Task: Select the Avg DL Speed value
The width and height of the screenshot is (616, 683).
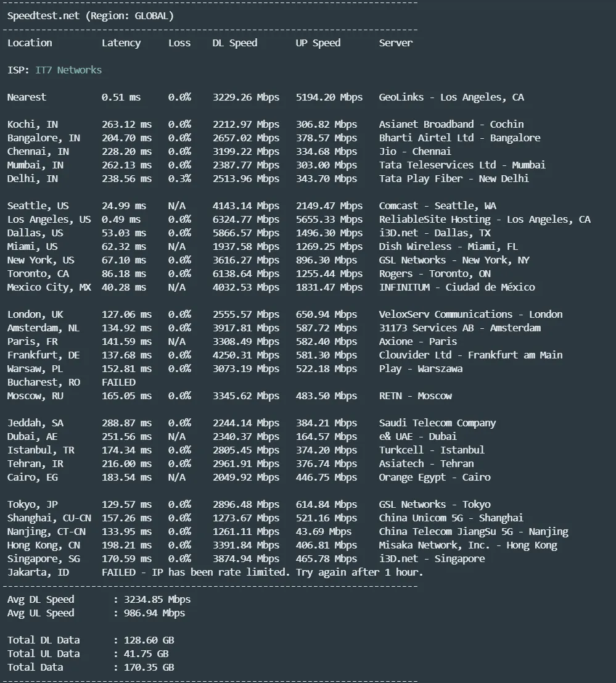Action: pyautogui.click(x=156, y=600)
